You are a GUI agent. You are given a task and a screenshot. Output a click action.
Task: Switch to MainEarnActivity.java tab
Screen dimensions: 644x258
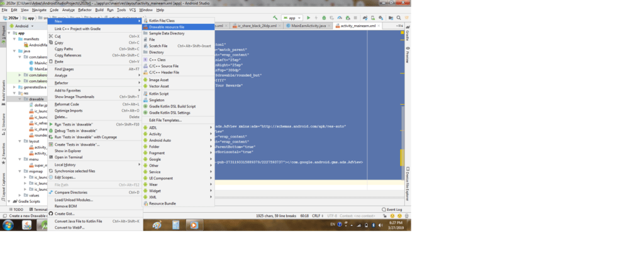point(308,26)
